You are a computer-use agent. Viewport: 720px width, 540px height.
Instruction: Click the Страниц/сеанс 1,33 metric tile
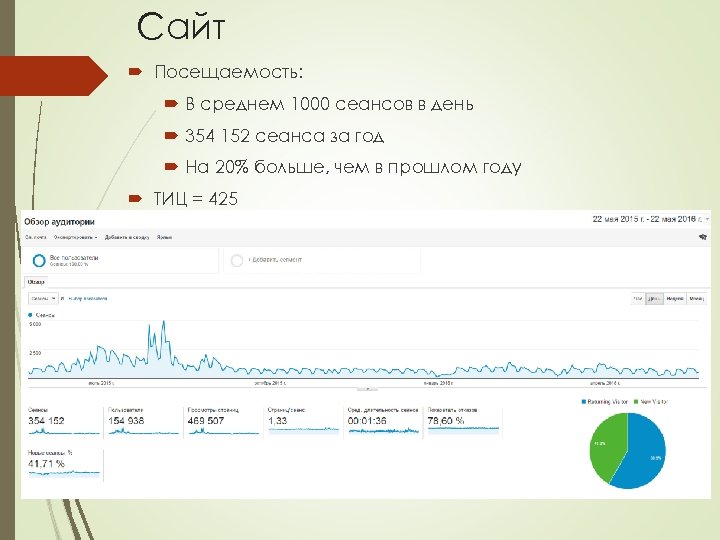[x=303, y=421]
